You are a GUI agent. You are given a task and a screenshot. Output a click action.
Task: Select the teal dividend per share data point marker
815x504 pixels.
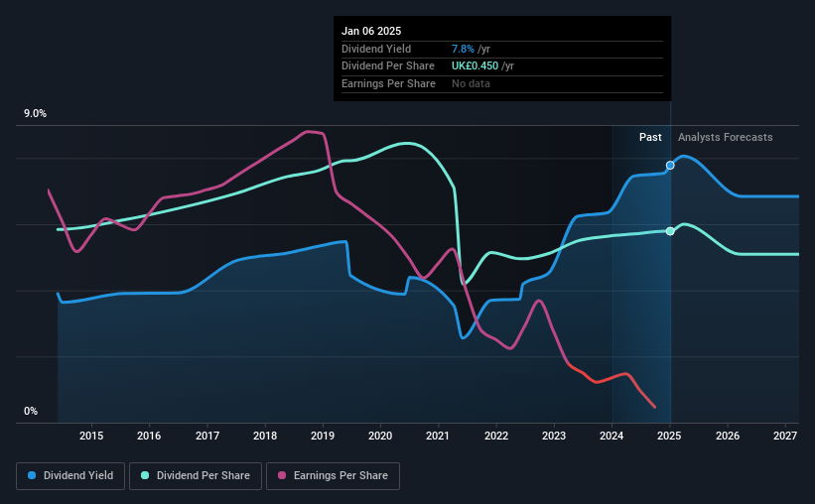(x=670, y=231)
